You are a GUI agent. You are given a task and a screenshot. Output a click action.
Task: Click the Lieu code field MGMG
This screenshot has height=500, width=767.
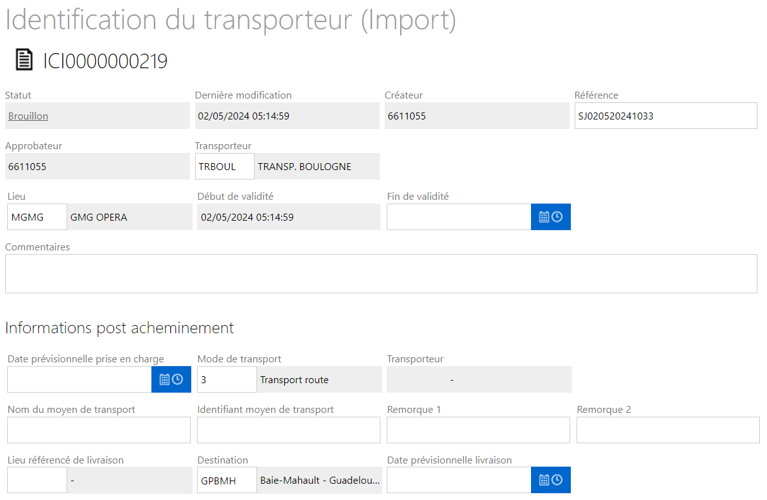(37, 217)
